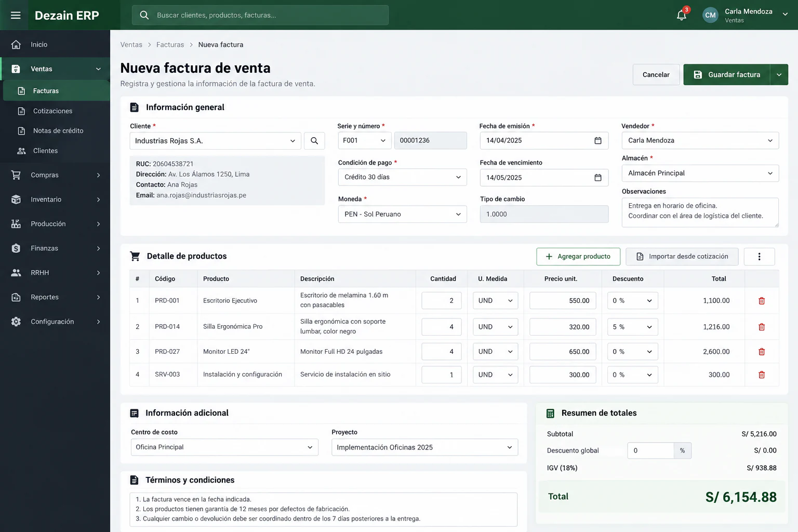Viewport: 798px width, 532px height.
Task: Open the Condición de pago dropdown
Action: tap(402, 177)
